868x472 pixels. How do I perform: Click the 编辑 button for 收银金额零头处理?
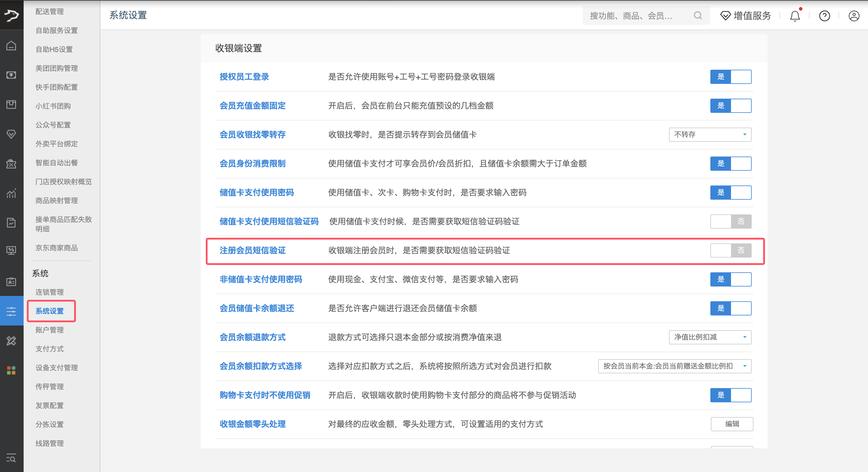[732, 424]
